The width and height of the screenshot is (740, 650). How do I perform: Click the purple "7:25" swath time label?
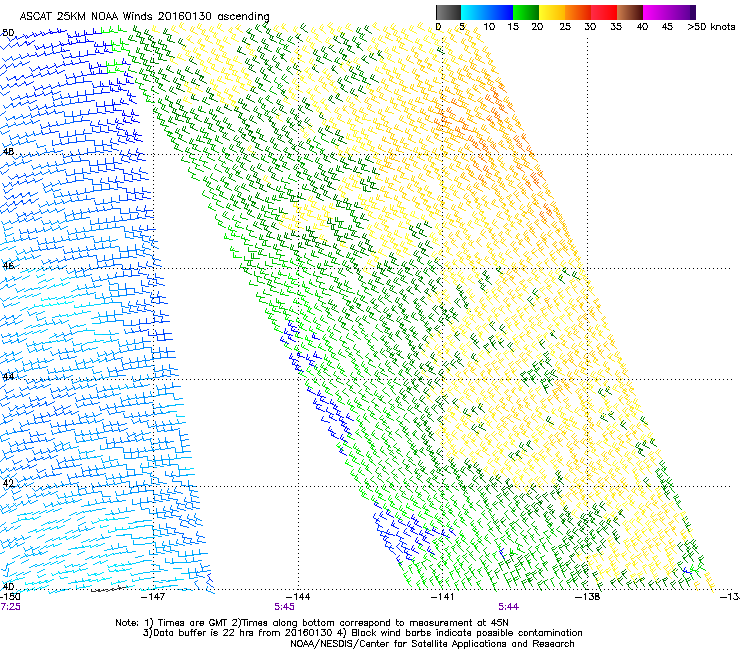click(x=10, y=607)
